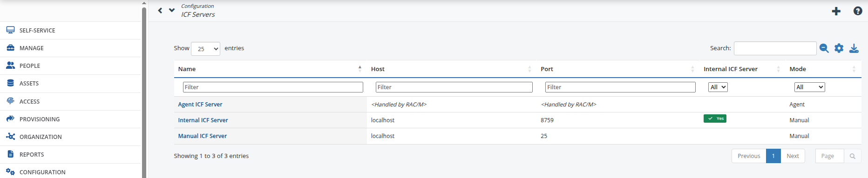Open the Internal ICF Server filter dropdown
The height and width of the screenshot is (178, 868).
coord(718,87)
